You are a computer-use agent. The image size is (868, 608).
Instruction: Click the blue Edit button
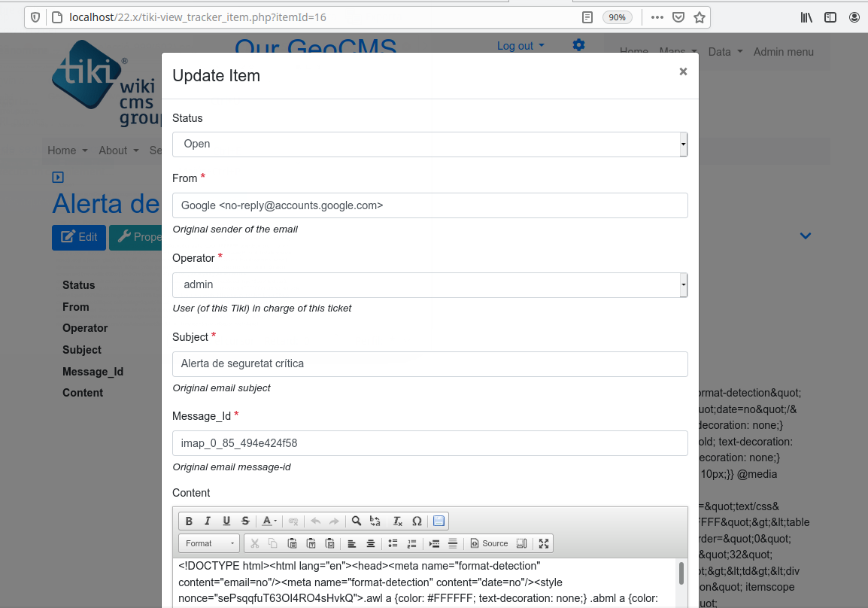pos(79,238)
